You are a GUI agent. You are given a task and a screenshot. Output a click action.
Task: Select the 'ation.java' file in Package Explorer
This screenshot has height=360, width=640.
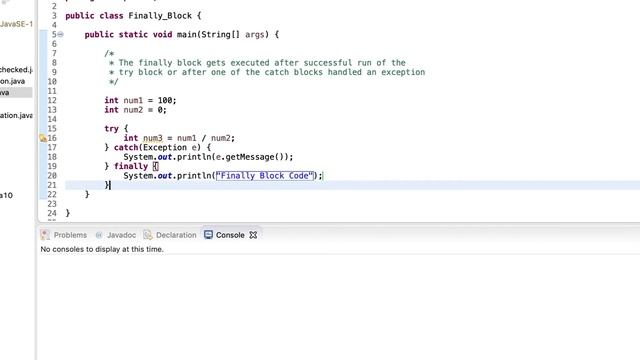(16, 116)
